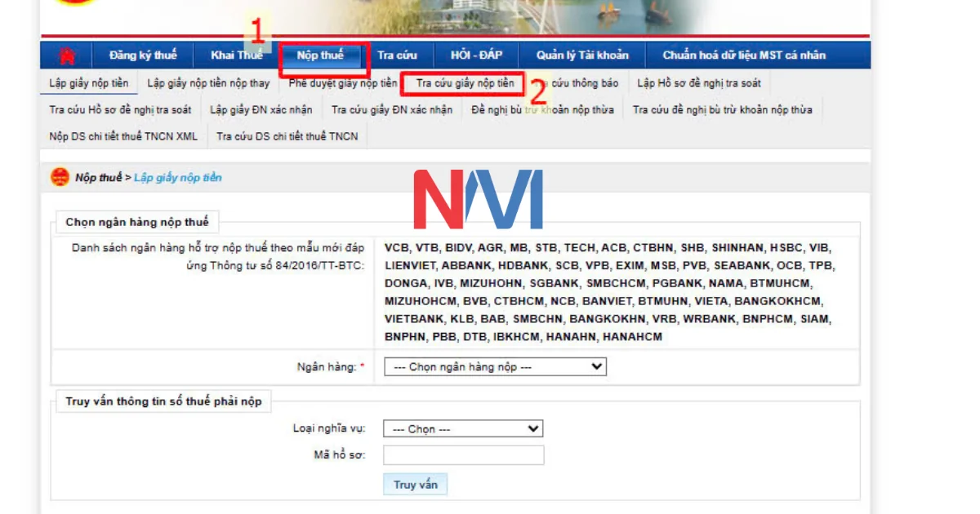The height and width of the screenshot is (514, 980).
Task: Click the home icon in navigation bar
Action: click(66, 55)
